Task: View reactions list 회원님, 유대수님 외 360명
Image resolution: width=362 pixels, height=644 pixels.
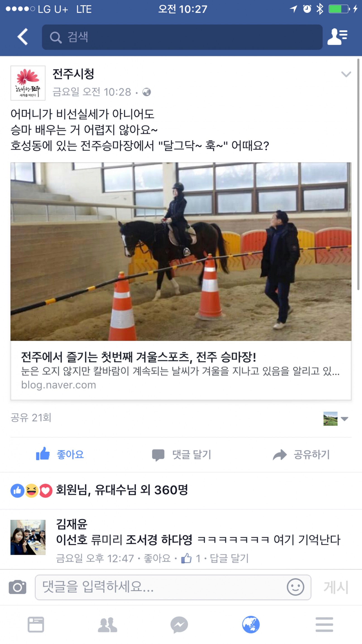Action: pos(99,490)
